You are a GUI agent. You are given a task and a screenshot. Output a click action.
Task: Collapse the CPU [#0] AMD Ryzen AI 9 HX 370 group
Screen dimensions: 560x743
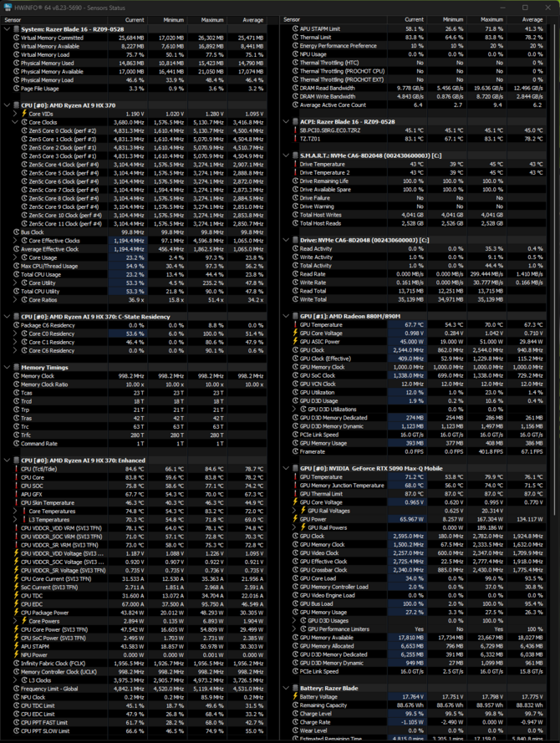pyautogui.click(x=7, y=105)
